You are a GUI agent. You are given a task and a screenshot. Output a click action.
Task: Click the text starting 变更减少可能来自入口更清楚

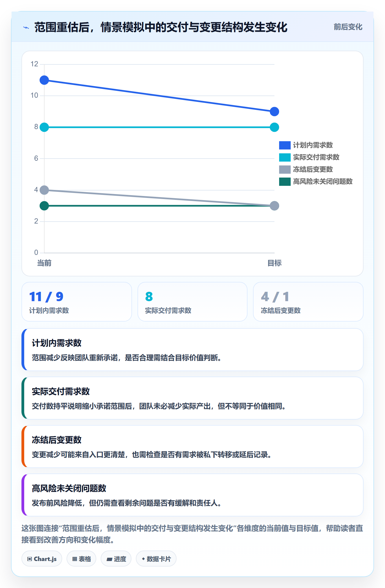pyautogui.click(x=152, y=454)
